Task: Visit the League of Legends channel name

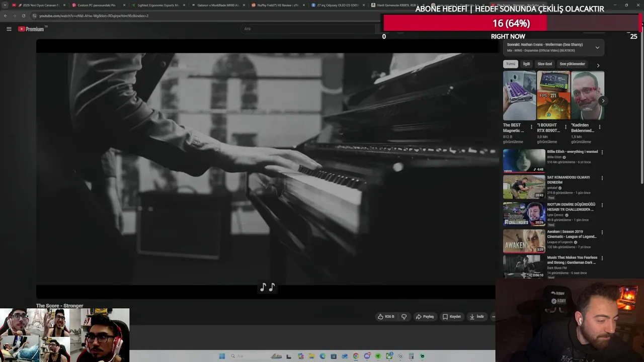Action: tap(560, 242)
